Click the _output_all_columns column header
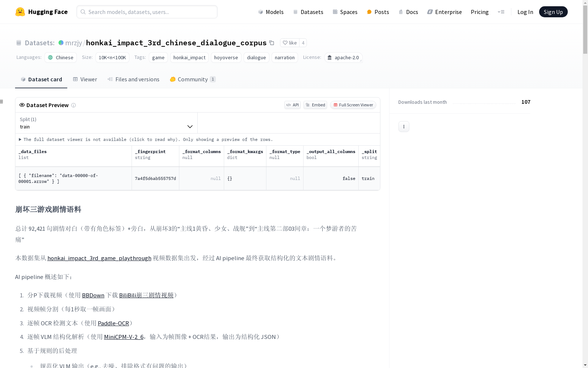Viewport: 588px width, 368px height. tap(331, 156)
